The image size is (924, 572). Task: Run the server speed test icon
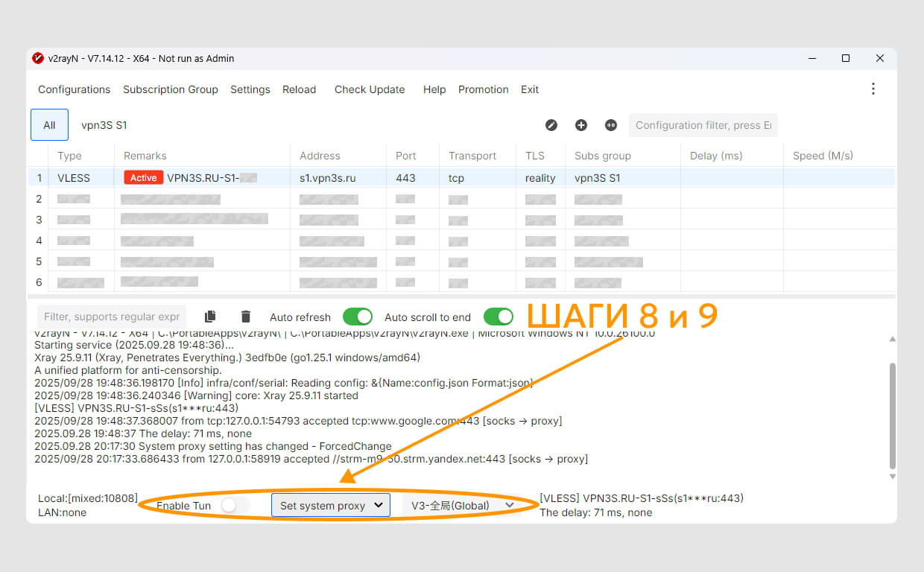pos(611,125)
